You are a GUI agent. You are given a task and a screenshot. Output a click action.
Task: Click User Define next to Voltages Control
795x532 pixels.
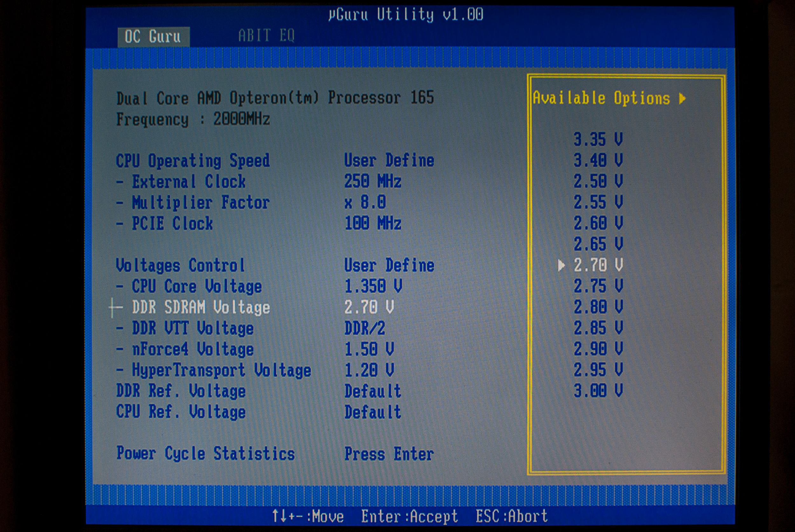[x=389, y=265]
